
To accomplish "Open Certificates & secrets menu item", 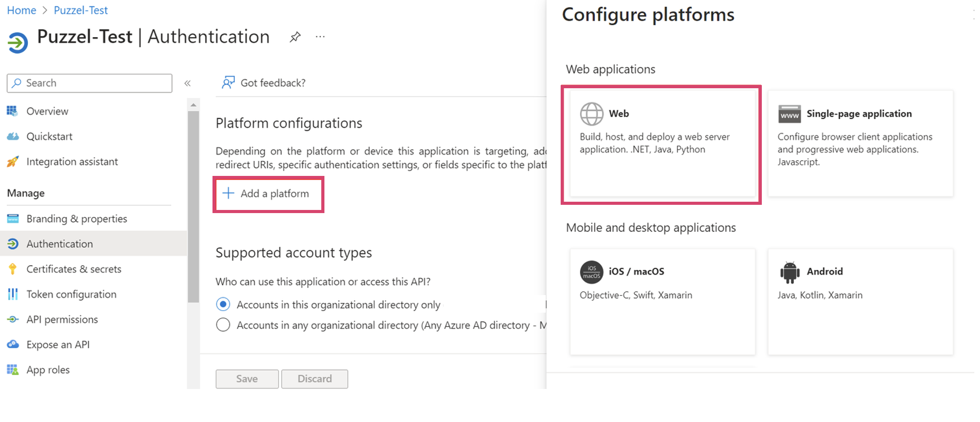I will tap(74, 269).
